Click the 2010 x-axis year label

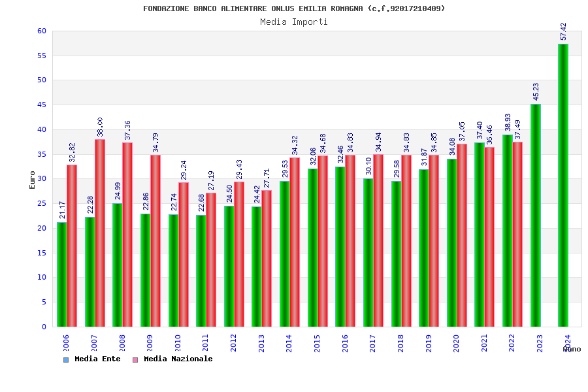pos(178,343)
